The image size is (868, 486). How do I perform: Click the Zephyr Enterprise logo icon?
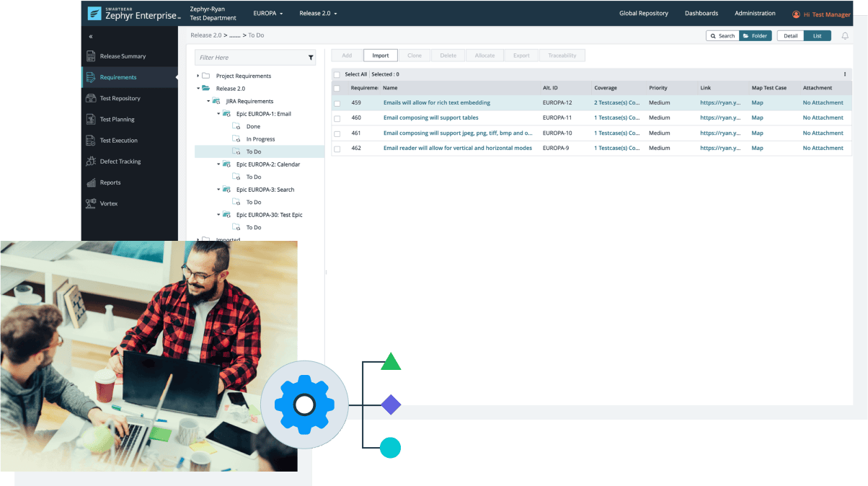(x=94, y=13)
